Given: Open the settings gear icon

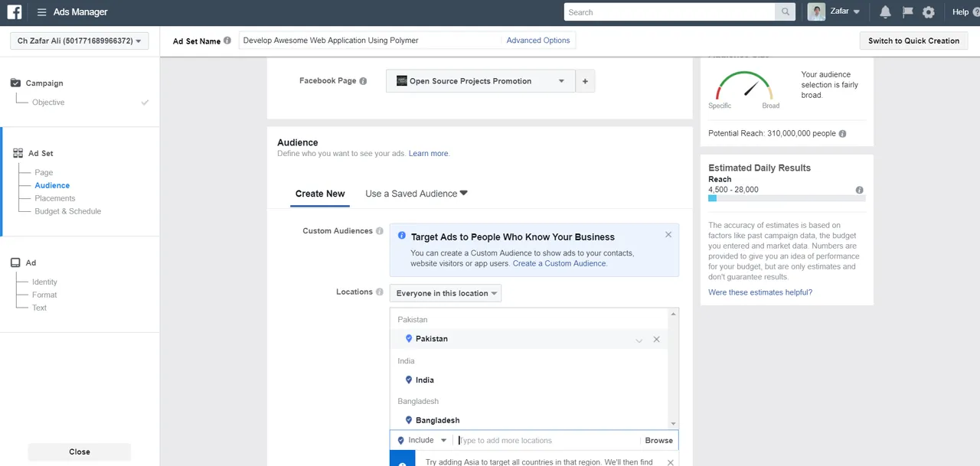Looking at the screenshot, I should (929, 12).
